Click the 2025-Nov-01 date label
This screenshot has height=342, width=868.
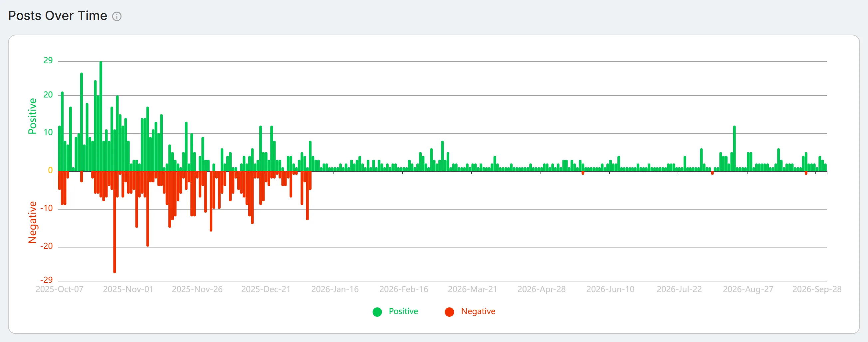point(128,289)
